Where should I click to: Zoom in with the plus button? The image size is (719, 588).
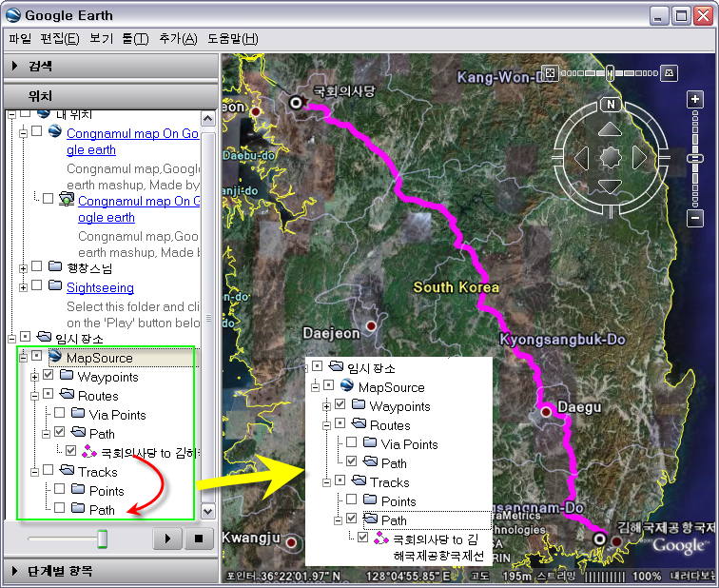click(x=695, y=99)
